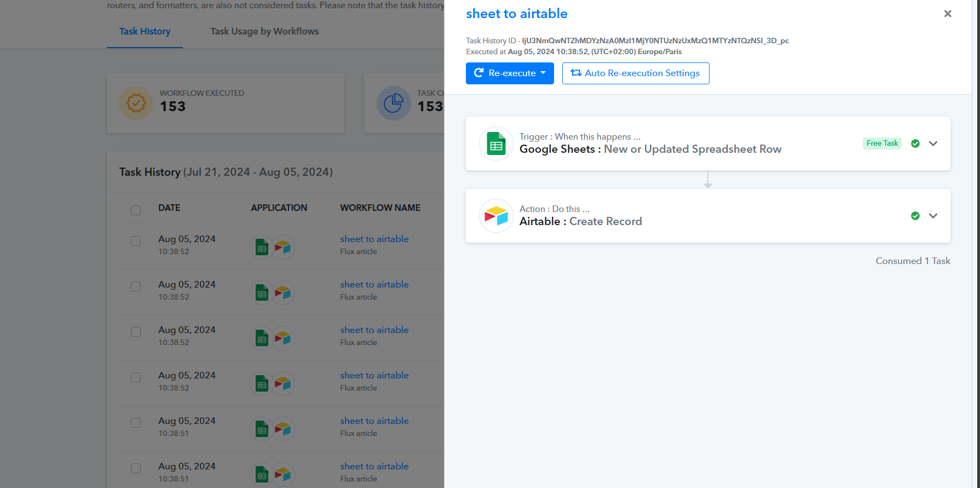Click the 'Airtable : Create Record' title
980x488 pixels.
pos(581,221)
